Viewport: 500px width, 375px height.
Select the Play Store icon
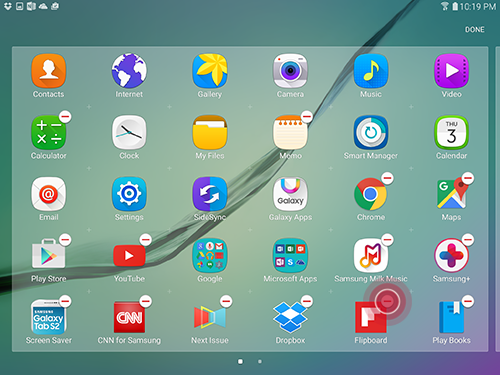(48, 255)
